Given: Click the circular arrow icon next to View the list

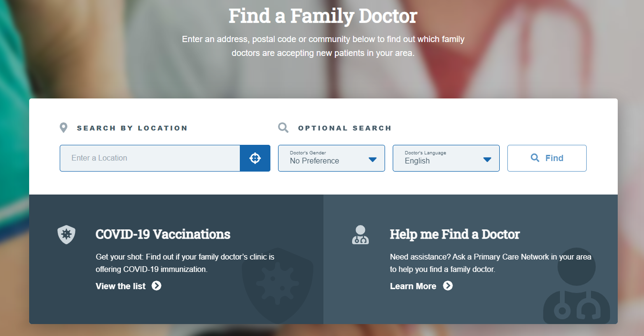Looking at the screenshot, I should (157, 286).
